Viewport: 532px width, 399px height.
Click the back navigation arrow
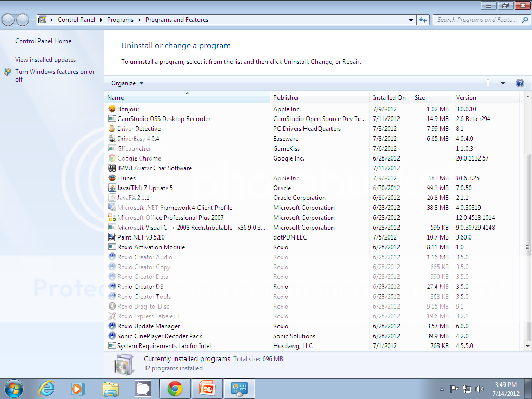8,20
